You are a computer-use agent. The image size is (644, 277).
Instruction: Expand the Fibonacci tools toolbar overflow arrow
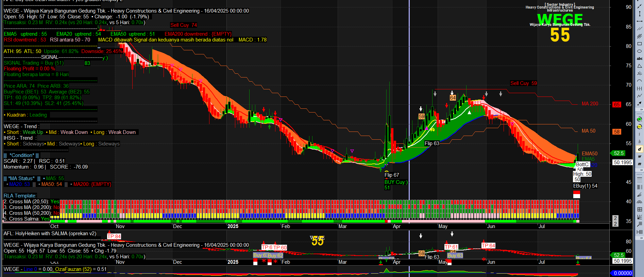pyautogui.click(x=642, y=238)
